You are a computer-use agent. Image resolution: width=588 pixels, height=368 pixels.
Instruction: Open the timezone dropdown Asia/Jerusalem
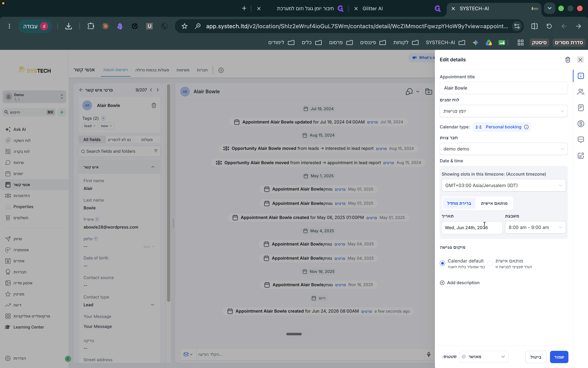[503, 185]
